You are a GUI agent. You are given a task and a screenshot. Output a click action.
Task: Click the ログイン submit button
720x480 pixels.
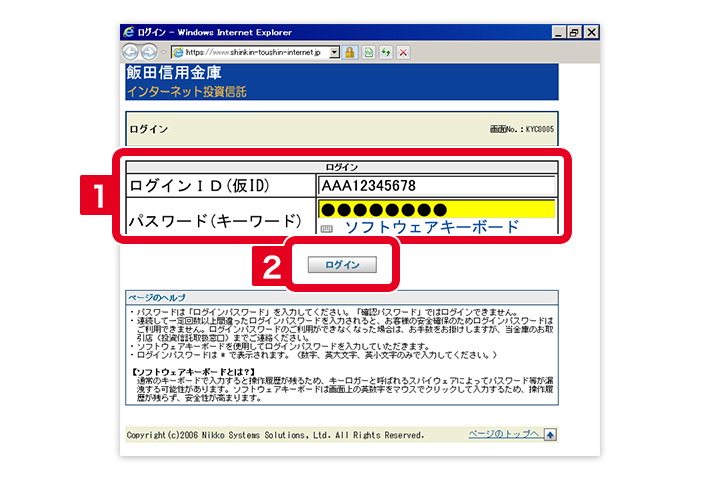342,265
